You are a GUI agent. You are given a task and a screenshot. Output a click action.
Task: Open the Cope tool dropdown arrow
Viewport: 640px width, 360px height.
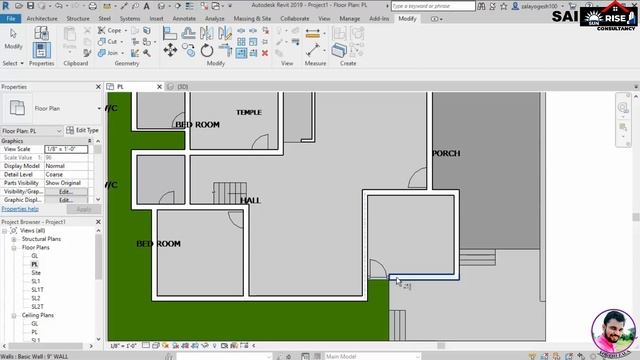125,31
